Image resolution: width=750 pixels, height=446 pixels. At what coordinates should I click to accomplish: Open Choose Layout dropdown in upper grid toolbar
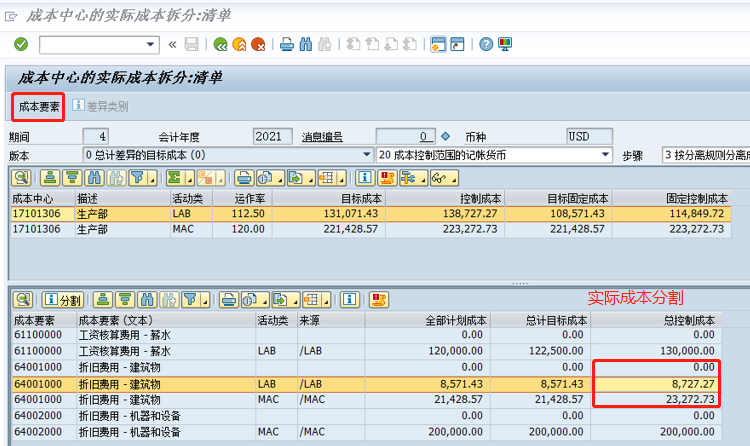332,178
